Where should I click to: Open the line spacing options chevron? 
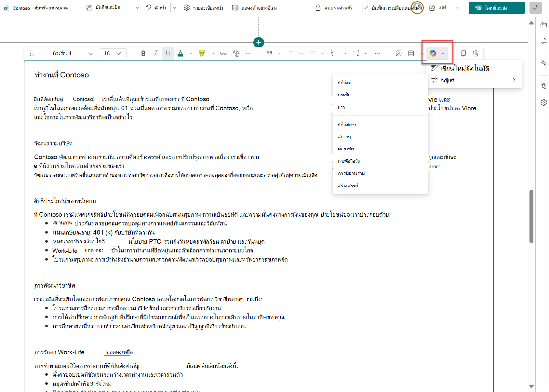(366, 53)
